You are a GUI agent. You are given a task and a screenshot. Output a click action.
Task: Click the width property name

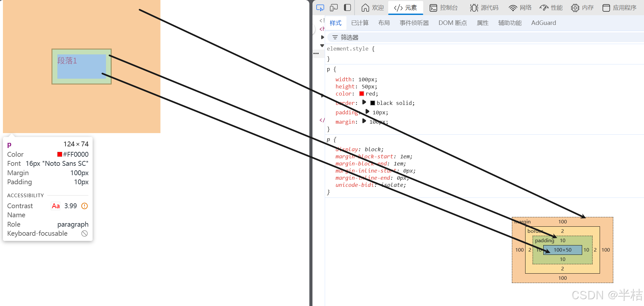(x=344, y=79)
